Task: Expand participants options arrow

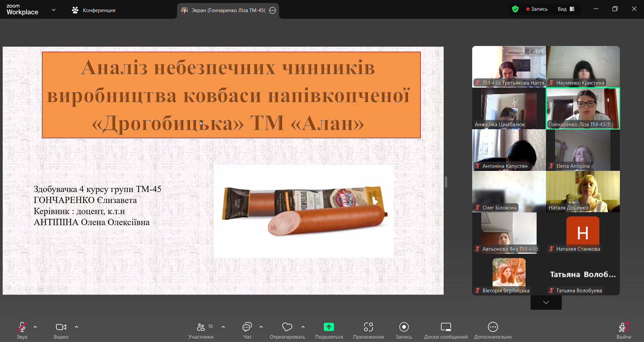Action: pos(223,327)
